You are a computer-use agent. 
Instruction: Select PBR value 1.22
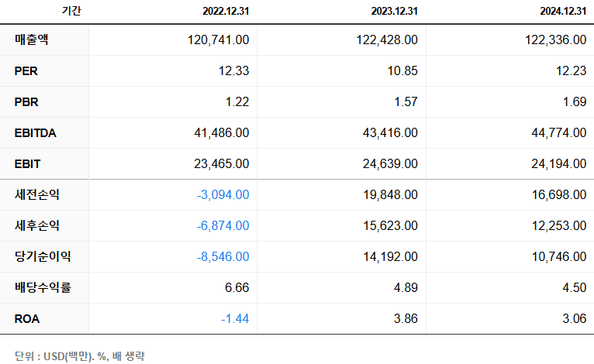coord(237,101)
